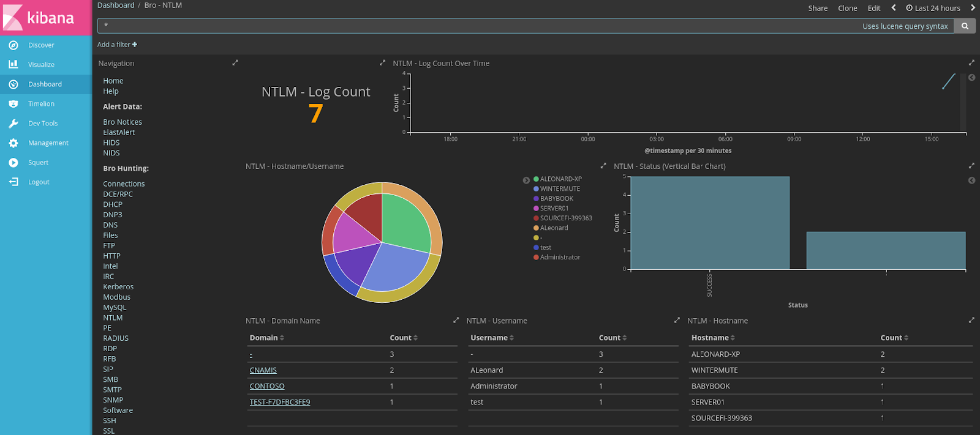Click ALeonard row in Username table
This screenshot has width=980, height=435.
[x=573, y=370]
